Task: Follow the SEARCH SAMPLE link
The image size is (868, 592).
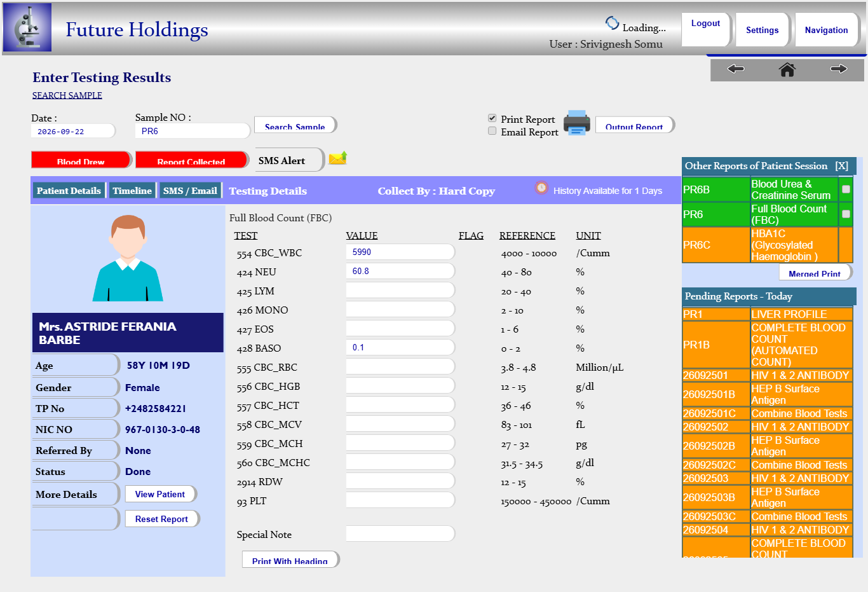Action: 67,95
